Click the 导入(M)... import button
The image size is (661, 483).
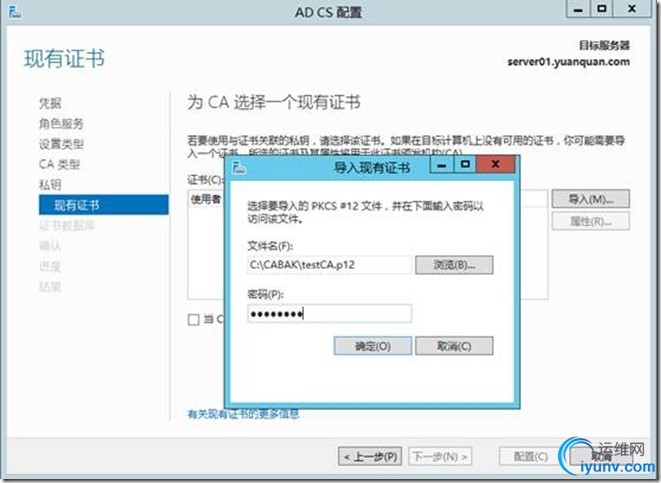click(x=591, y=199)
